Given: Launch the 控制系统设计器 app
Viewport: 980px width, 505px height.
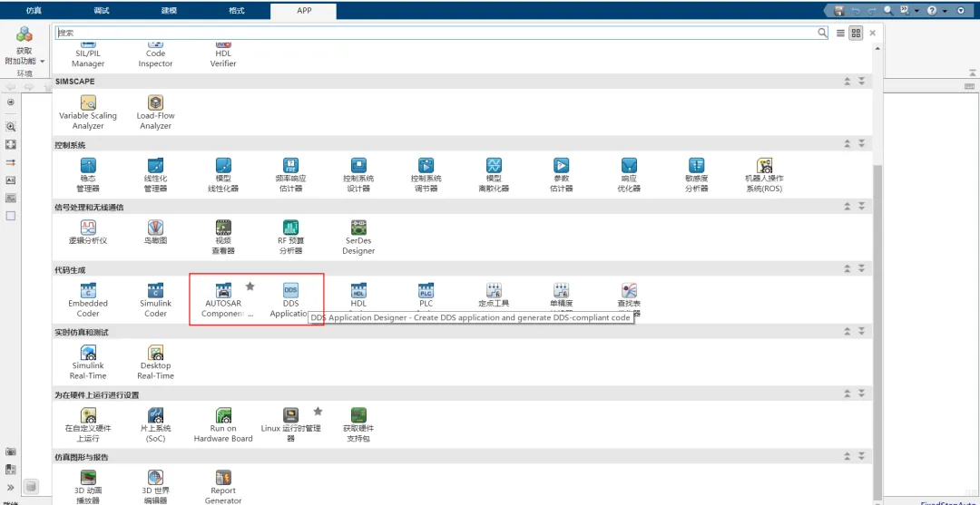Looking at the screenshot, I should coord(358,174).
